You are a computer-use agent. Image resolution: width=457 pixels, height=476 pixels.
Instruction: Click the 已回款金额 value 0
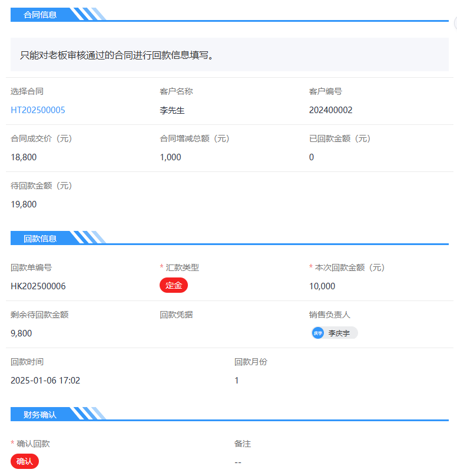312,157
